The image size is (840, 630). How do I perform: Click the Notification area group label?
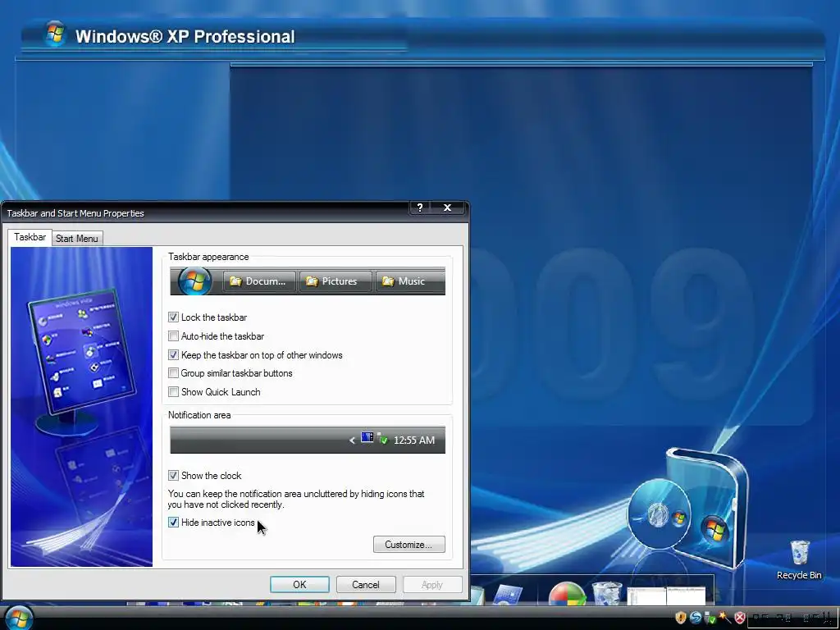[x=199, y=415]
